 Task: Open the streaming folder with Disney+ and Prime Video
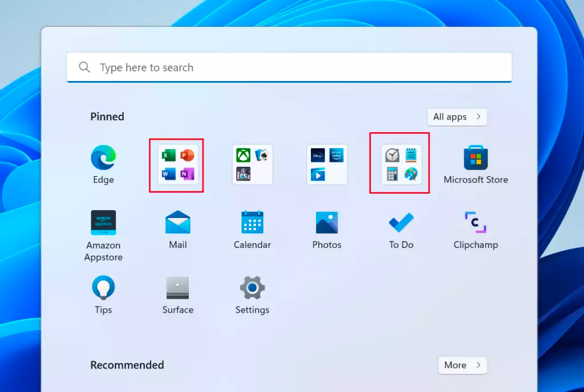[327, 165]
